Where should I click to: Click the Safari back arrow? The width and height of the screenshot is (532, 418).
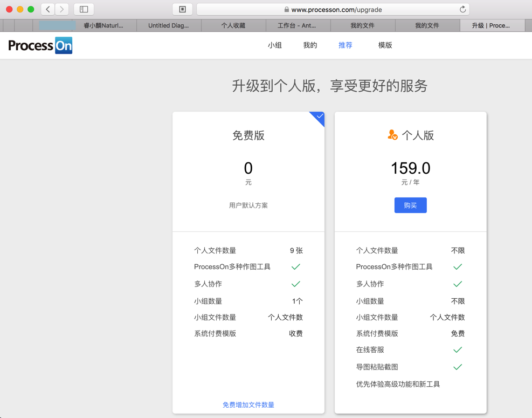(48, 9)
